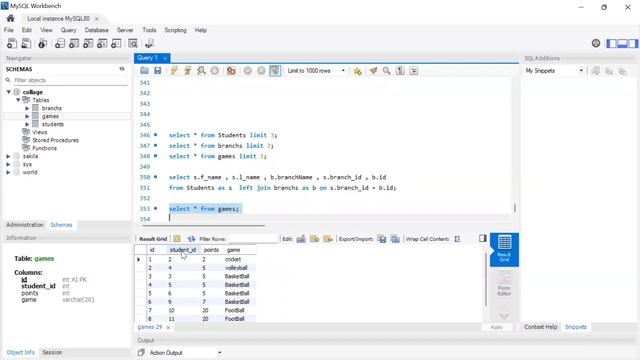
Task: Click the export recordset icon
Action: (x=382, y=239)
